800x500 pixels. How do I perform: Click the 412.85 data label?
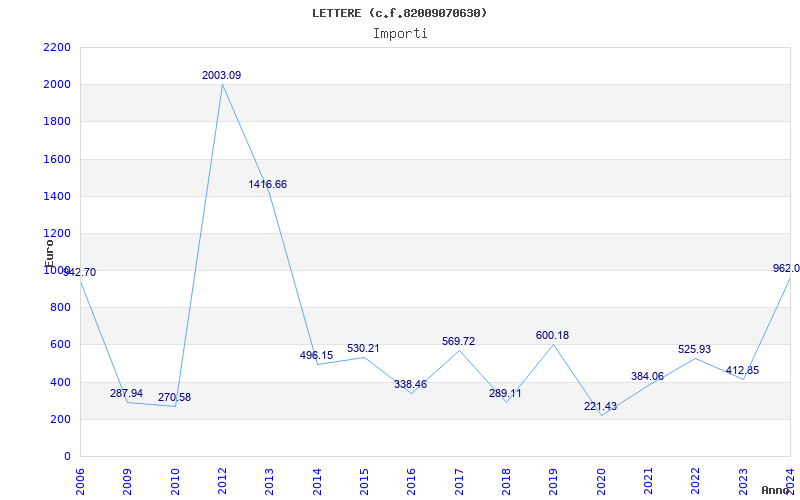click(742, 370)
